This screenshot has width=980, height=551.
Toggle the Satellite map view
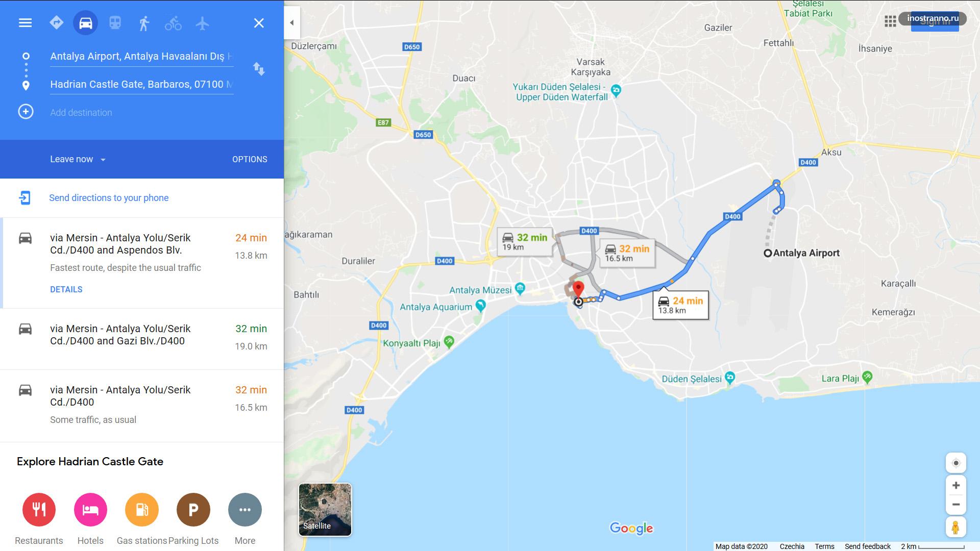tap(325, 510)
